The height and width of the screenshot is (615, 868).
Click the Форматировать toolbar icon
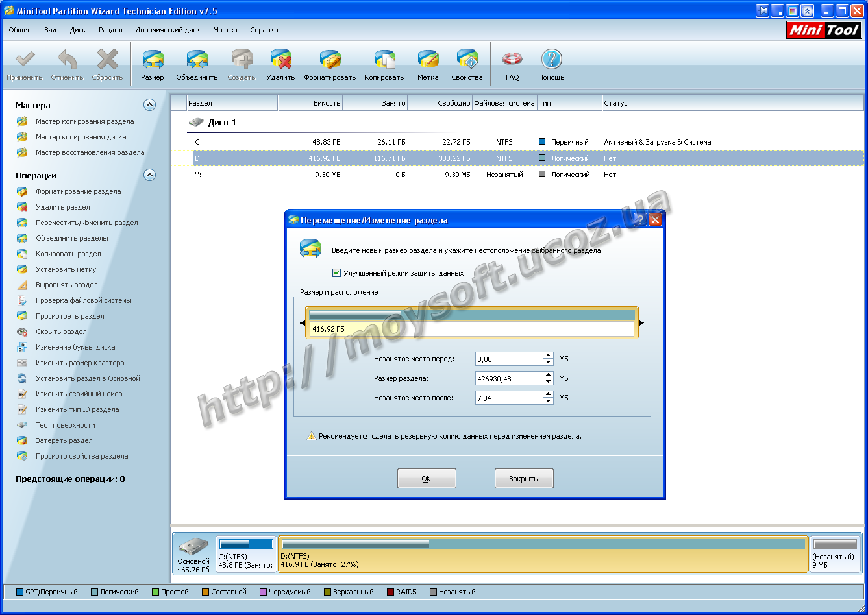pos(330,60)
